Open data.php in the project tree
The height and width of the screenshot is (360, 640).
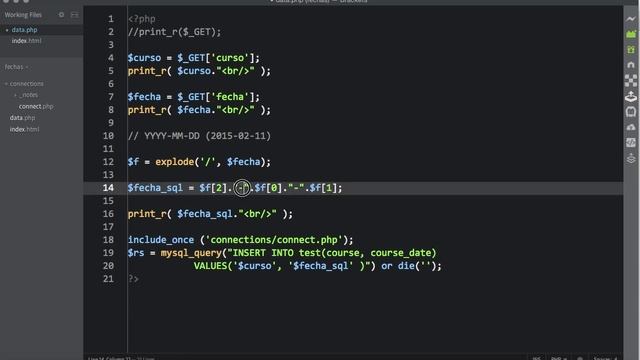pos(22,118)
